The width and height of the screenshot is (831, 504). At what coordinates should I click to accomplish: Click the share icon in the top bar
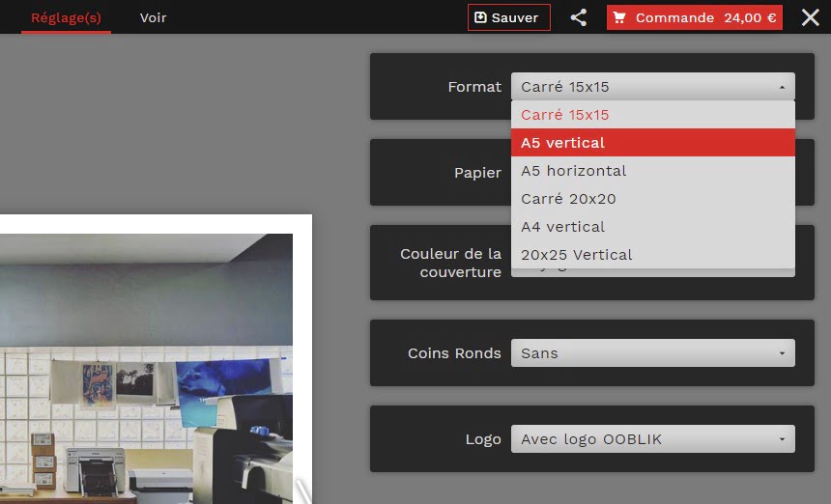point(578,17)
